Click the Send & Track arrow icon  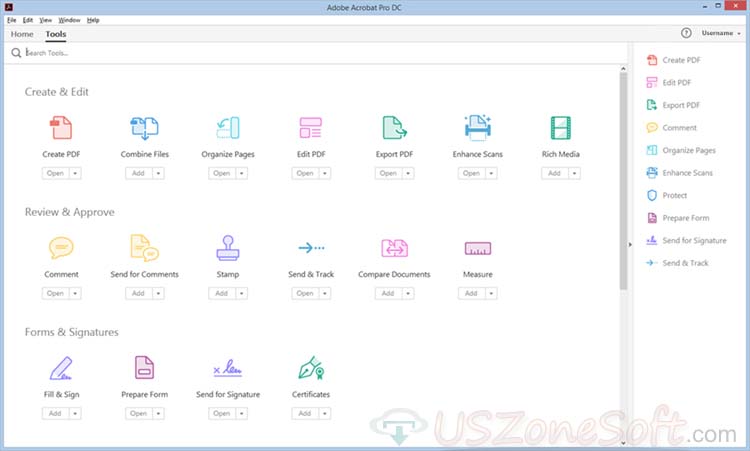[311, 247]
